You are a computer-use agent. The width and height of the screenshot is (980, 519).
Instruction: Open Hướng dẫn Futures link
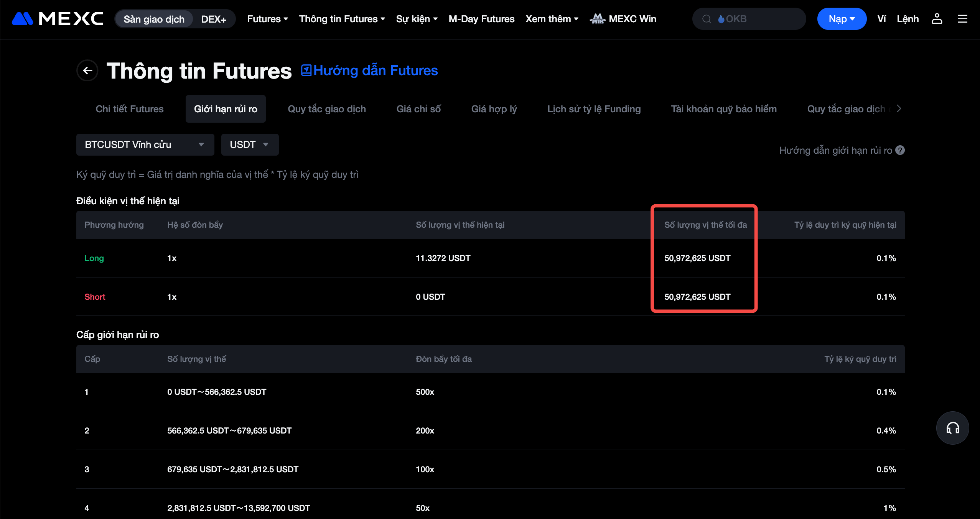coord(369,71)
